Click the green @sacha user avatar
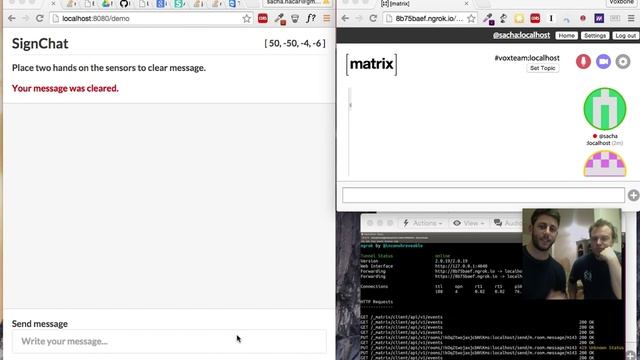This screenshot has height=360, width=640. pyautogui.click(x=604, y=109)
